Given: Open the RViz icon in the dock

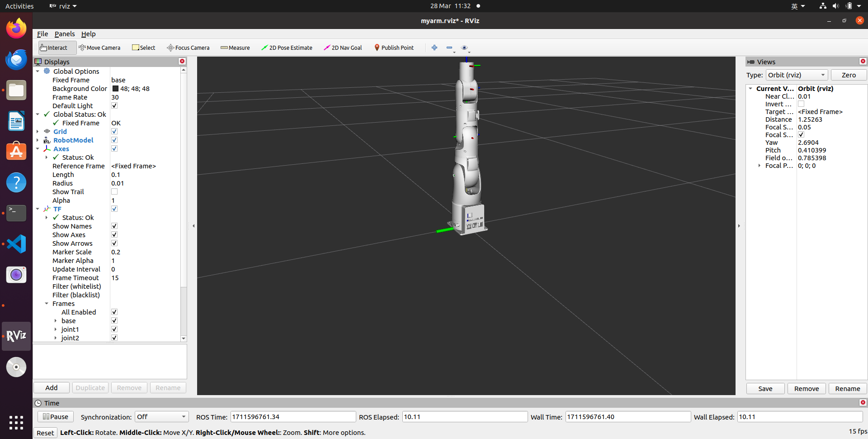Looking at the screenshot, I should tap(16, 336).
